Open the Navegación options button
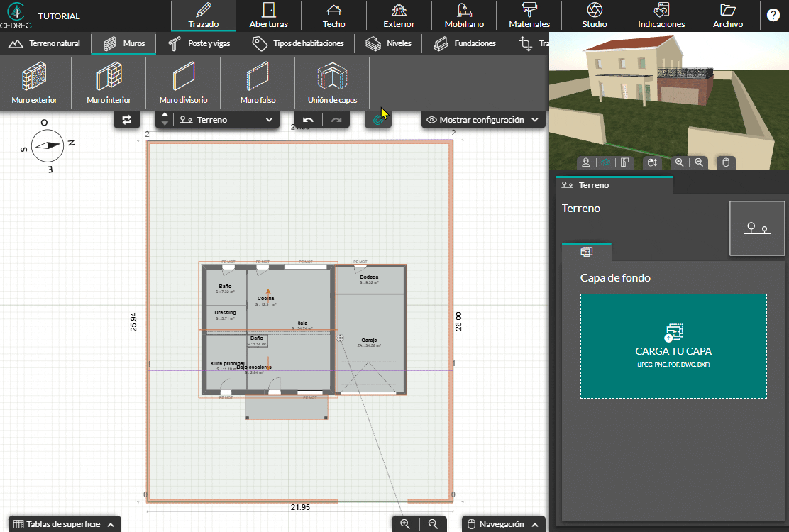The height and width of the screenshot is (532, 789). (x=504, y=524)
